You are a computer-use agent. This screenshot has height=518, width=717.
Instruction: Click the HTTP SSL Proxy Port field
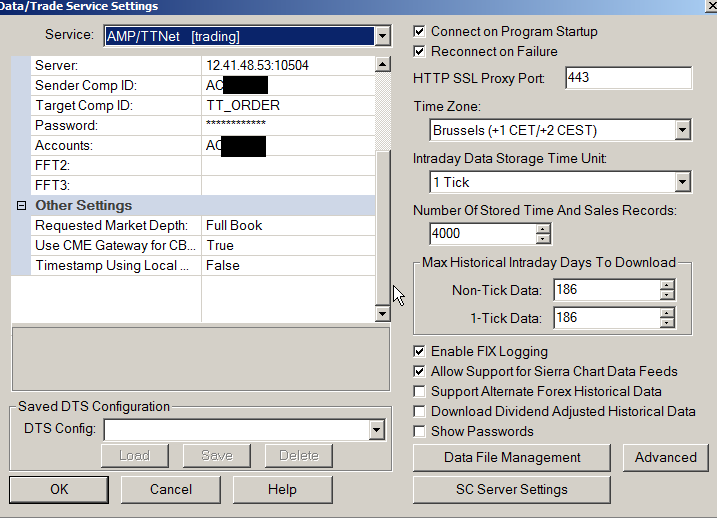coord(628,78)
